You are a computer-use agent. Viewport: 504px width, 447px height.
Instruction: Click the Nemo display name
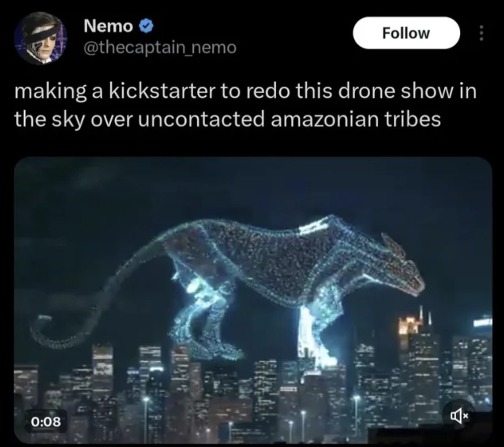108,26
